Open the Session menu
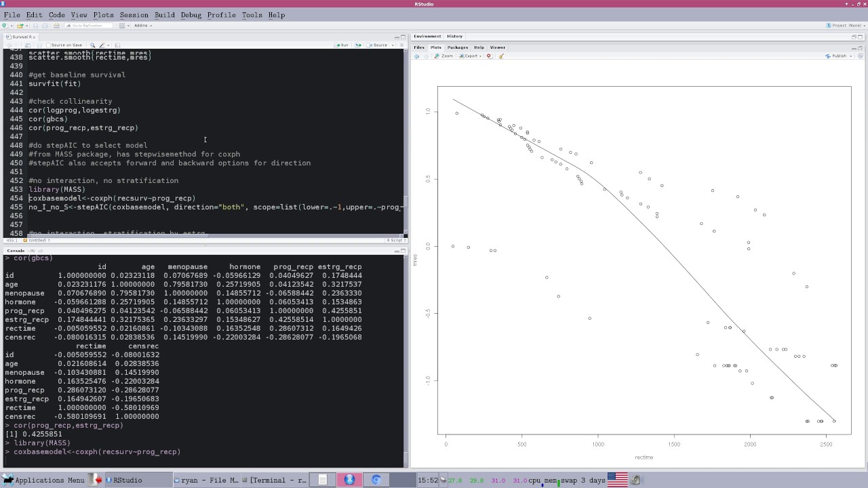 click(x=134, y=15)
